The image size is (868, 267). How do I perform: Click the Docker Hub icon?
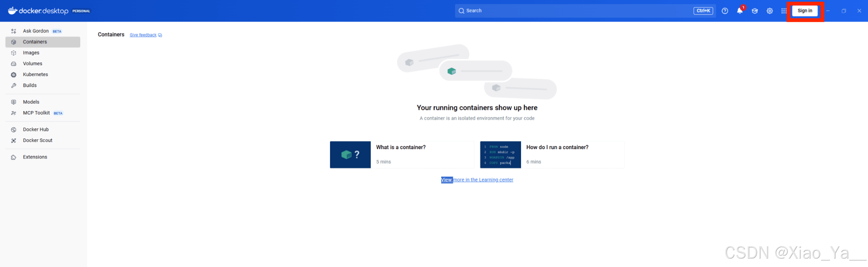[14, 130]
